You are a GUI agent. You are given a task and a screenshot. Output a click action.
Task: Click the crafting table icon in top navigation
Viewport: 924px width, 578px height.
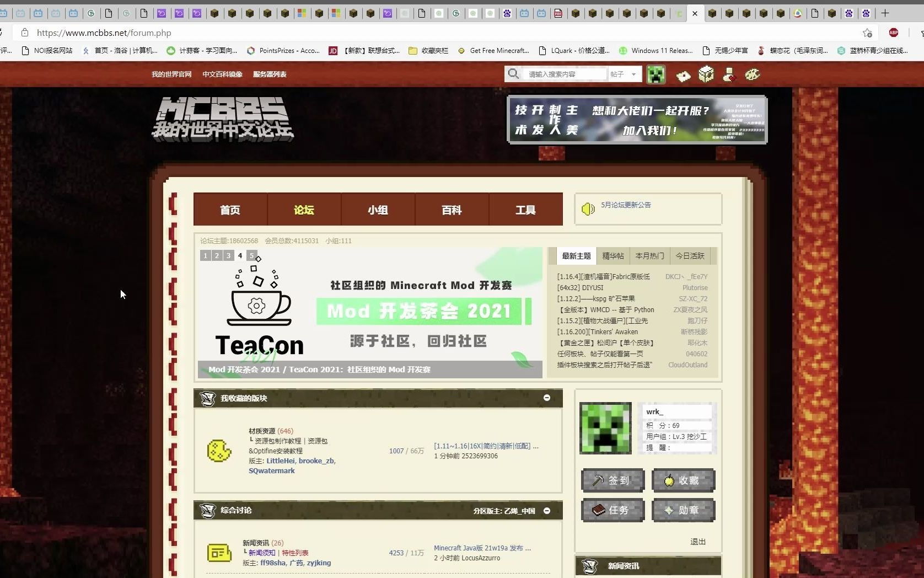click(x=684, y=74)
